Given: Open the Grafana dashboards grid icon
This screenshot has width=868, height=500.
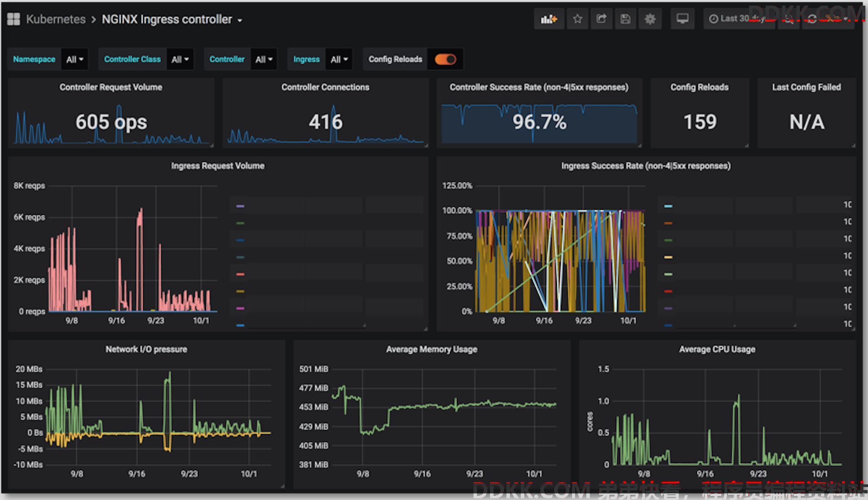Looking at the screenshot, I should 13,19.
